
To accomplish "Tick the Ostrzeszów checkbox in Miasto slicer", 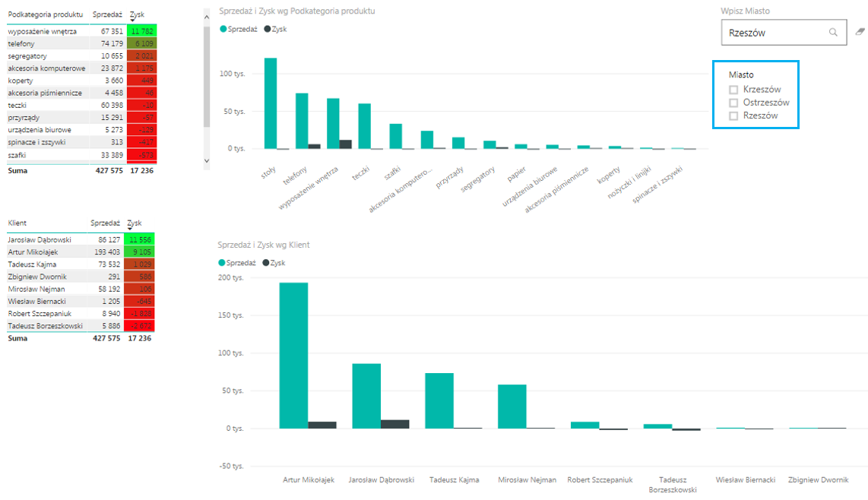I will [733, 103].
